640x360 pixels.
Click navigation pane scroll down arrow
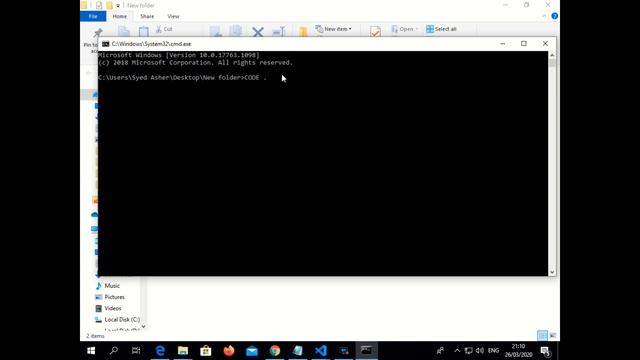[143, 327]
